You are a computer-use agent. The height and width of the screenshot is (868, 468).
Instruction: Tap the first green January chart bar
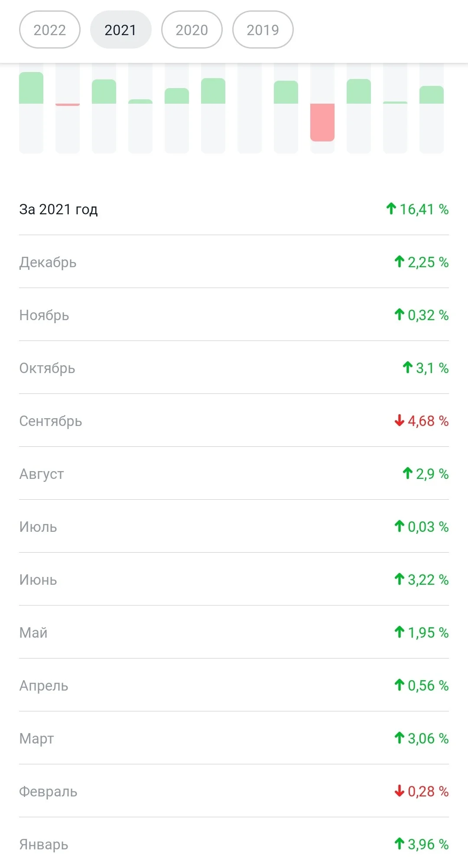pyautogui.click(x=31, y=88)
